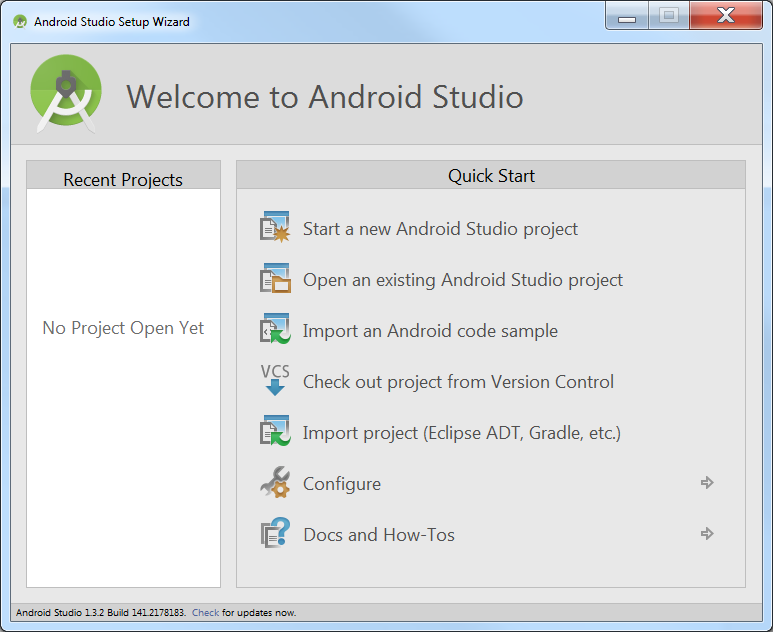
Task: Click the Quick Start header
Action: 492,176
